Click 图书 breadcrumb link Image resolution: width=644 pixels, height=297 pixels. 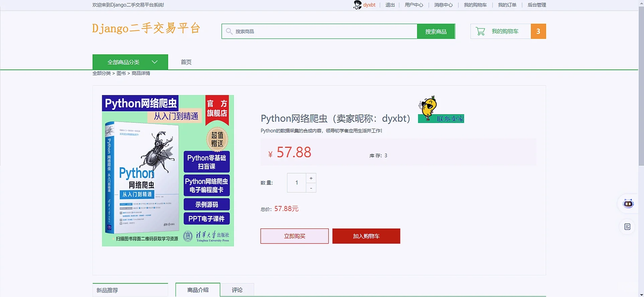click(x=121, y=73)
